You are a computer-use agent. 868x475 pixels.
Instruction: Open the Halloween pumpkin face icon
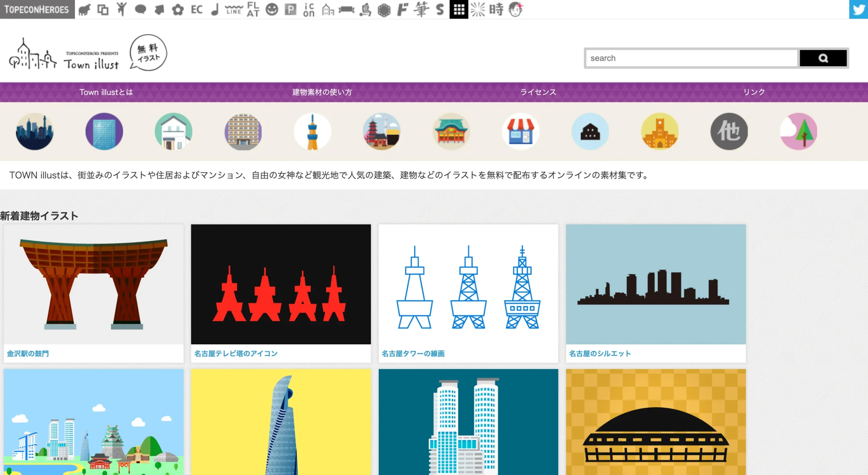coord(272,9)
